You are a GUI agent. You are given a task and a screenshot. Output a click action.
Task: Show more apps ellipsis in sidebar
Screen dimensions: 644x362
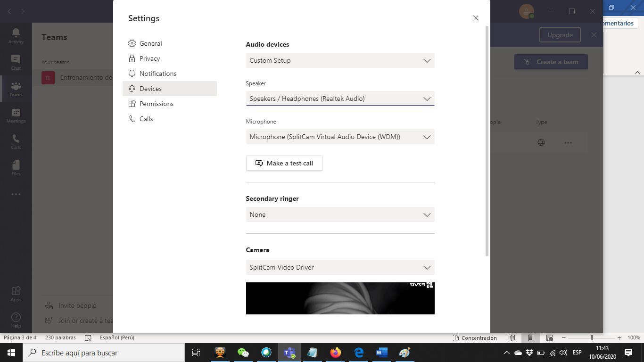[16, 194]
